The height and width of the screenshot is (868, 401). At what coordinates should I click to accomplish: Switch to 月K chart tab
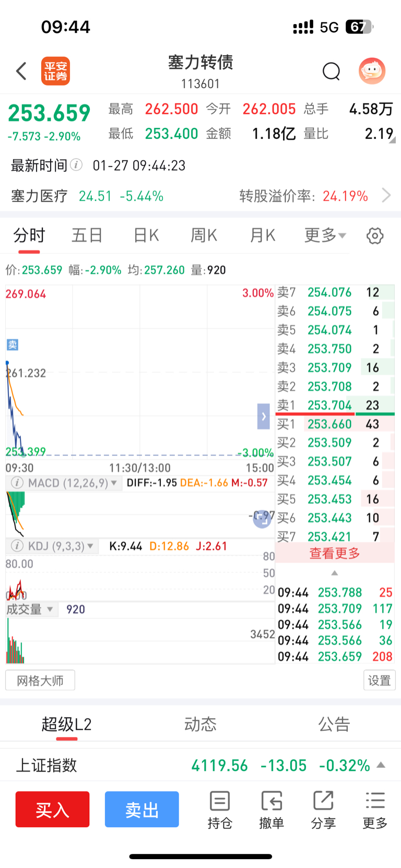tap(262, 235)
